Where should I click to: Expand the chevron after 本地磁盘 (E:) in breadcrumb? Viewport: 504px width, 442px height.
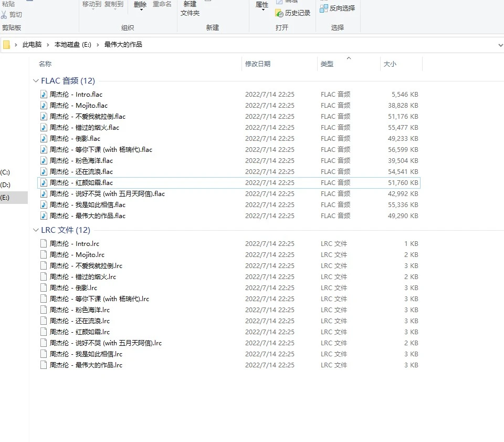tap(98, 45)
